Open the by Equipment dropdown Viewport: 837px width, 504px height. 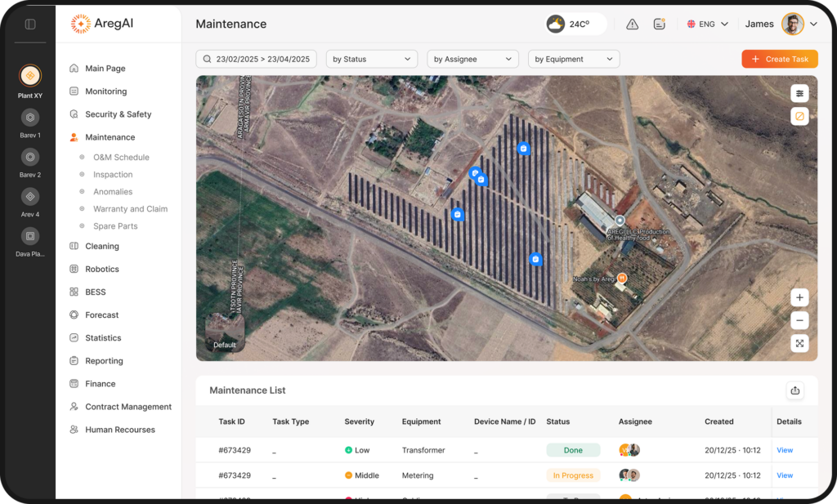pos(574,59)
